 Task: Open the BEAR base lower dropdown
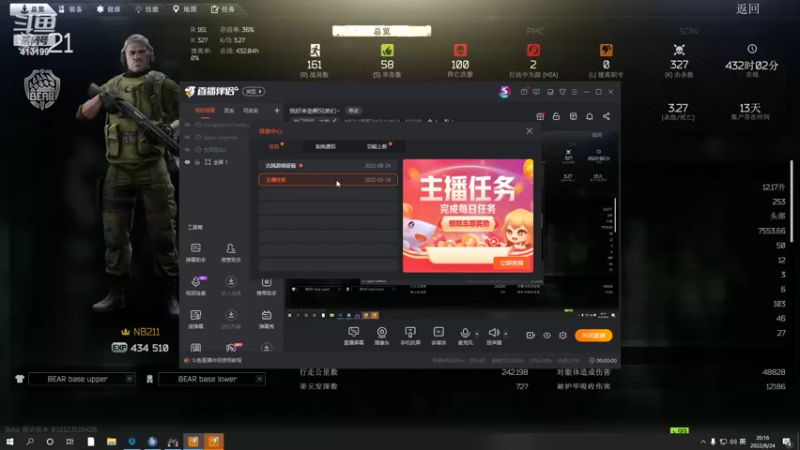pyautogui.click(x=212, y=379)
